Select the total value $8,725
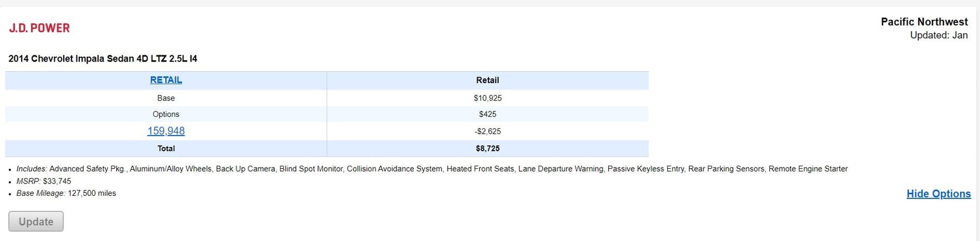980x241 pixels. (x=487, y=148)
